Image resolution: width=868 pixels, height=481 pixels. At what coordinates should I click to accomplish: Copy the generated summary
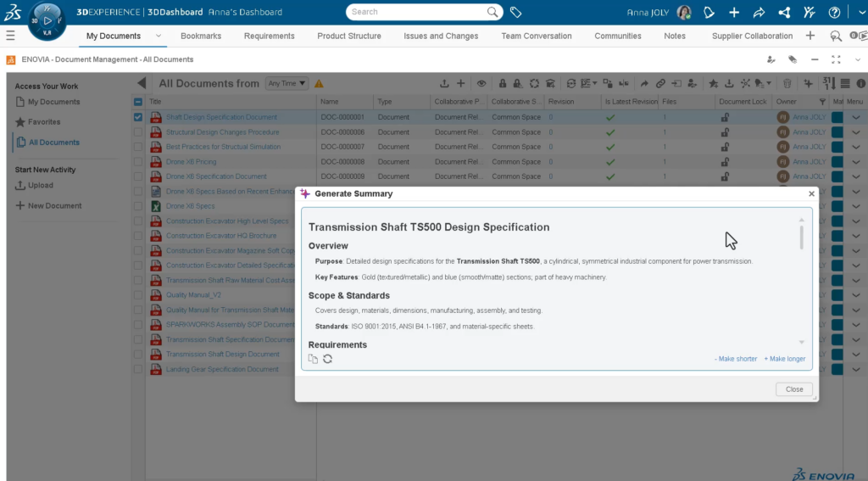coord(313,359)
